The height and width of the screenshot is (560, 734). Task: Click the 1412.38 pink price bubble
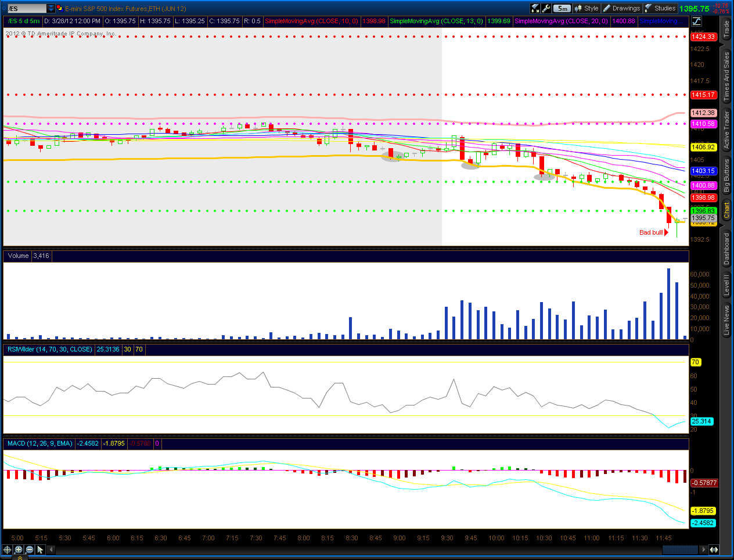[x=703, y=113]
